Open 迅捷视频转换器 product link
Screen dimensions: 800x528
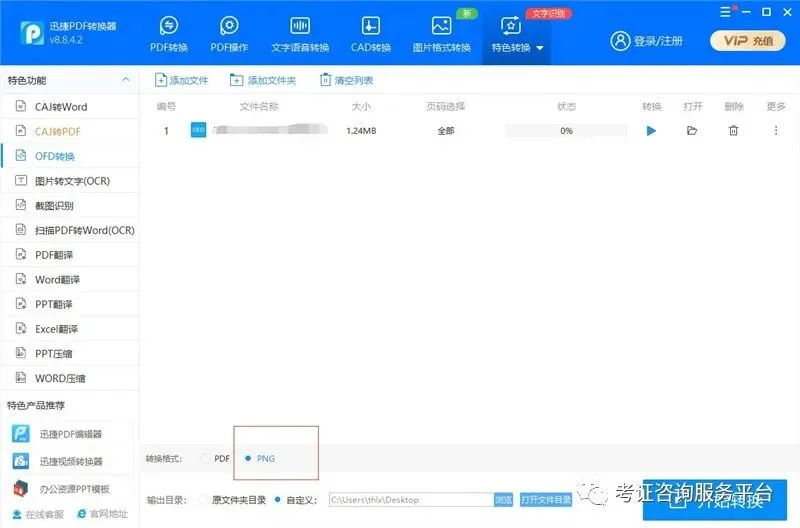(x=57, y=461)
